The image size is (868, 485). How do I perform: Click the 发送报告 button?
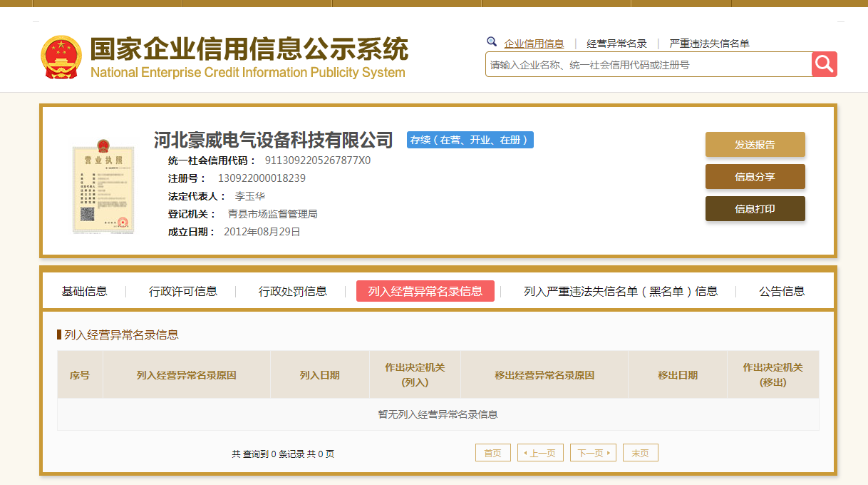point(755,144)
